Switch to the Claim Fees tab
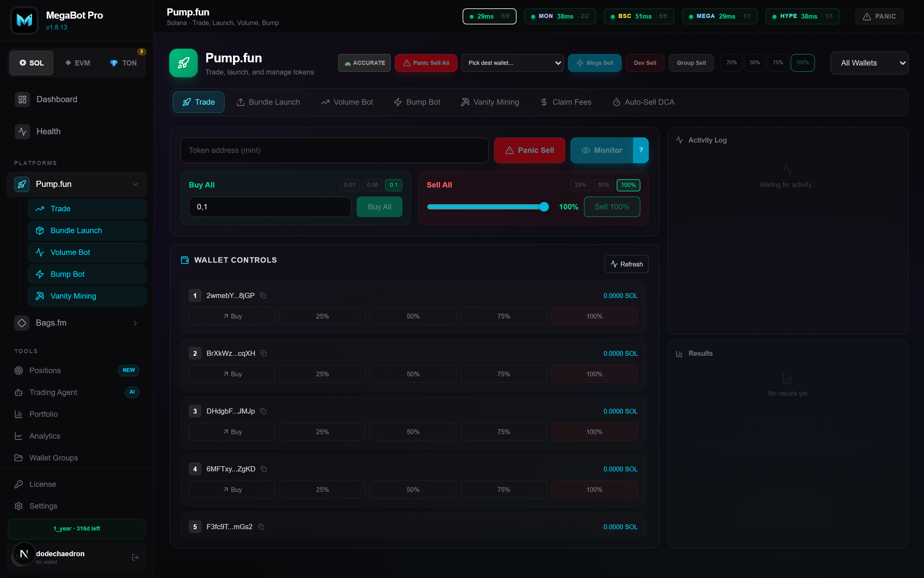The image size is (924, 578). tap(566, 102)
